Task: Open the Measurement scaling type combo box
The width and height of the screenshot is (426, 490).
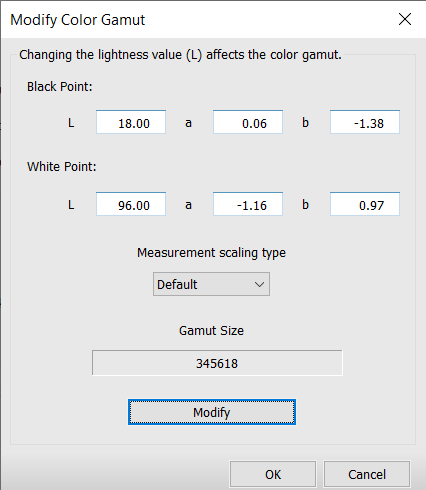Action: (211, 284)
